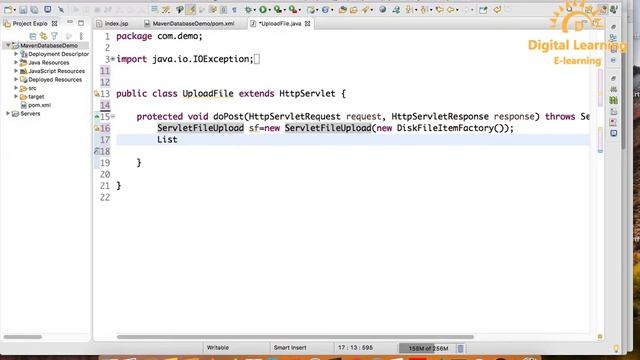Select the UploadFile.java editor tab

coord(280,24)
